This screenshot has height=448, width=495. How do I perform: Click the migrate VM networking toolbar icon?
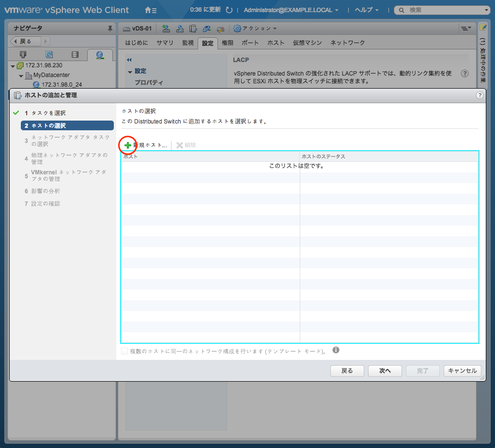click(207, 29)
